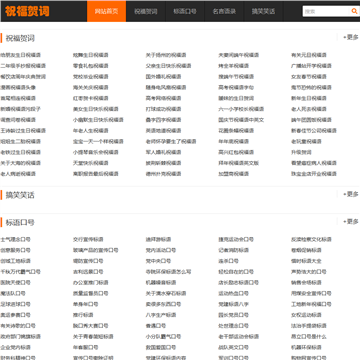360x360 pixels.
Task: Open the 标语口号 navigation tab
Action: point(185,11)
